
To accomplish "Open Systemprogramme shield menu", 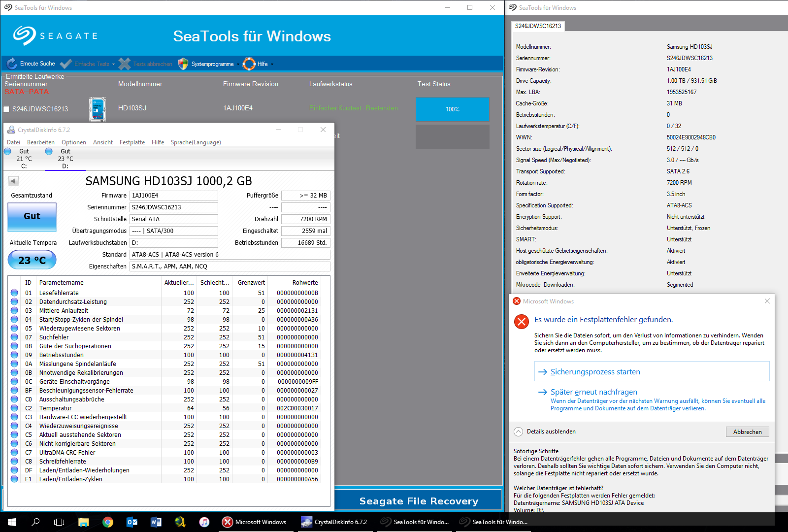I will 208,64.
